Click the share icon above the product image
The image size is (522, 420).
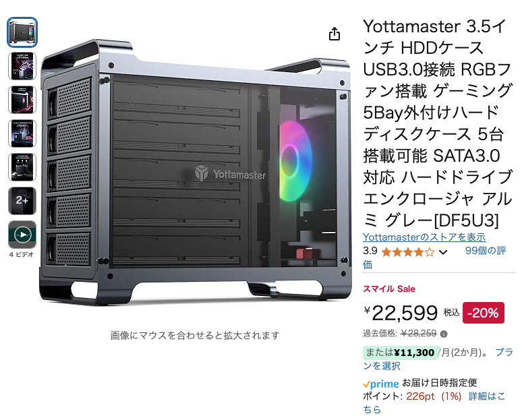coord(335,34)
